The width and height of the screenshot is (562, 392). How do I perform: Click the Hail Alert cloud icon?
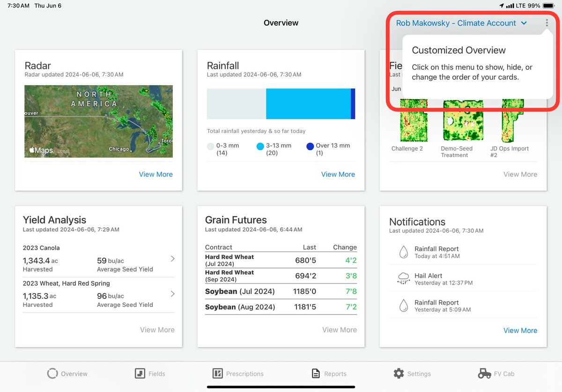[x=403, y=279]
